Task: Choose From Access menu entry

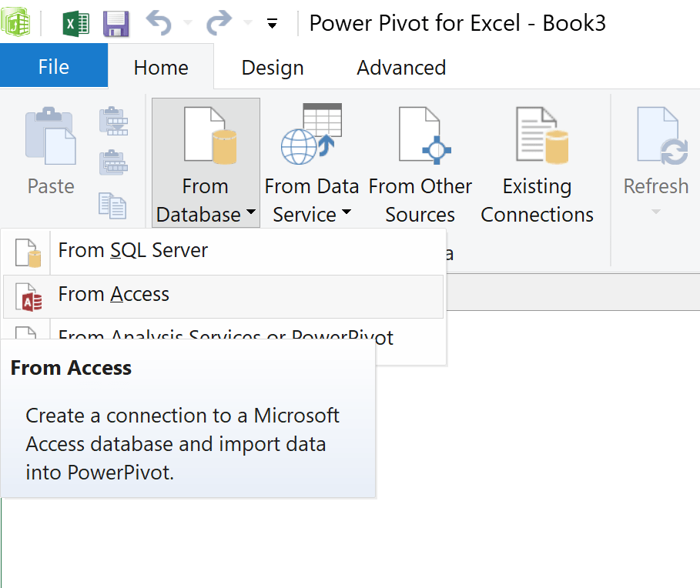Action: (223, 296)
